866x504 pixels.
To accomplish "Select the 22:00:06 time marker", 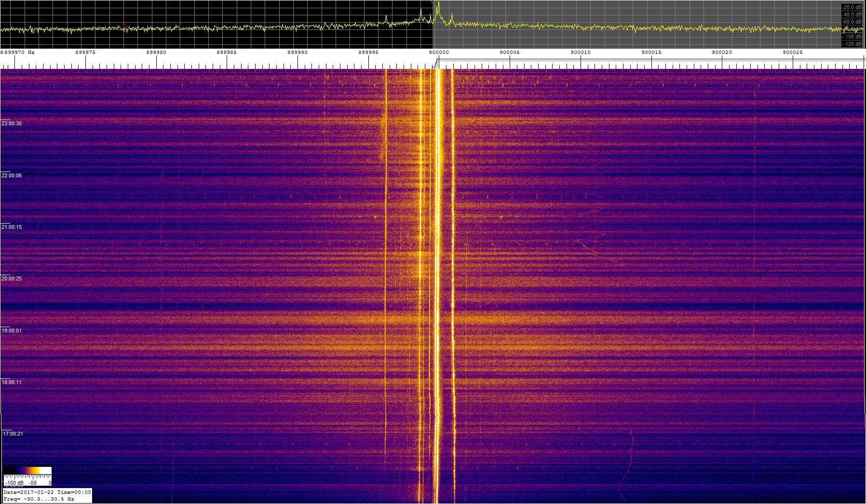I will [12, 175].
